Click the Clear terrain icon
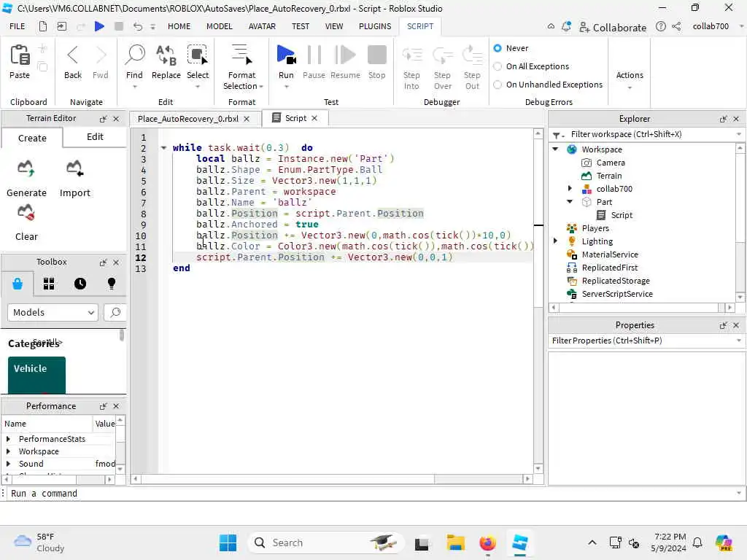This screenshot has height=560, width=747. pos(26,213)
